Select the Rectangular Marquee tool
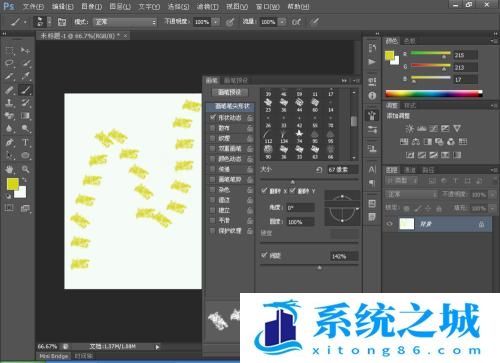 point(10,51)
